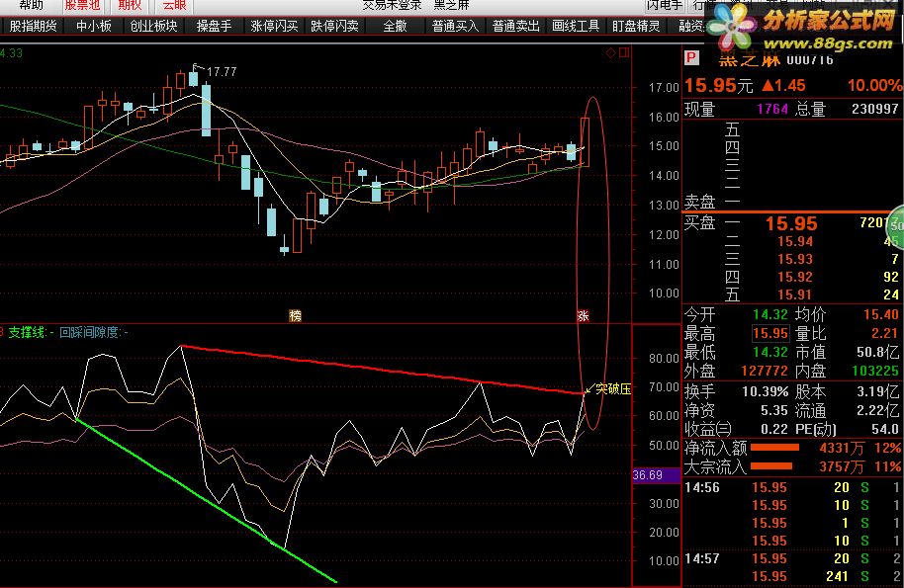Open 创业板块 from the toolbar
This screenshot has height=588, width=904.
click(x=153, y=26)
